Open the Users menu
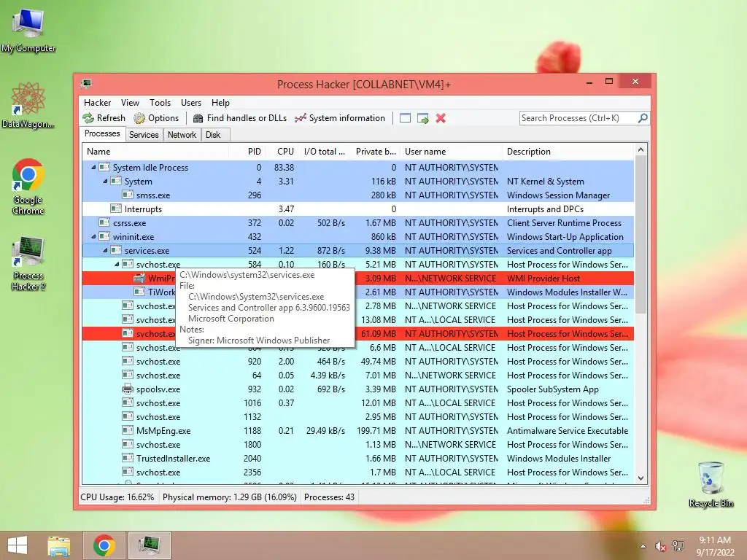The image size is (747, 560). [x=191, y=102]
